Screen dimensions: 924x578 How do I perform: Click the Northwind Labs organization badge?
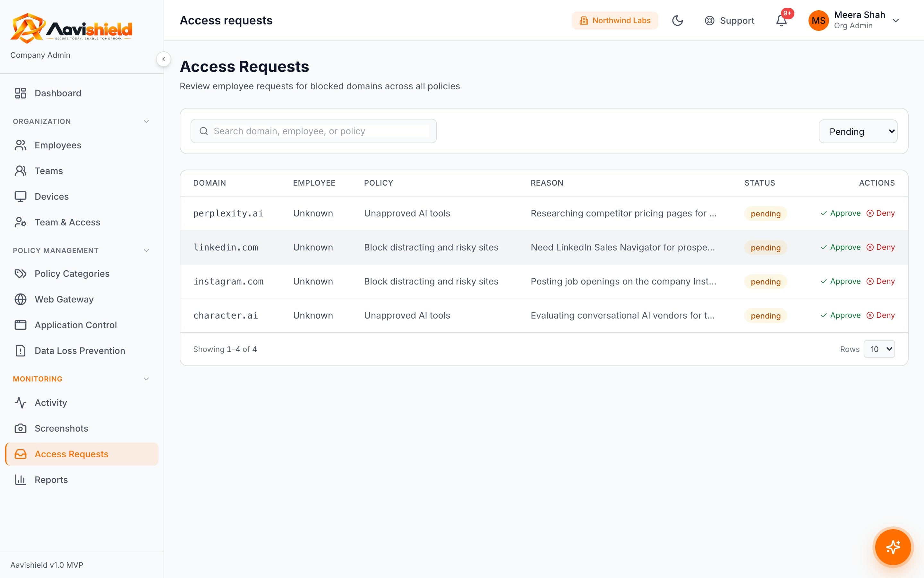[x=615, y=21]
